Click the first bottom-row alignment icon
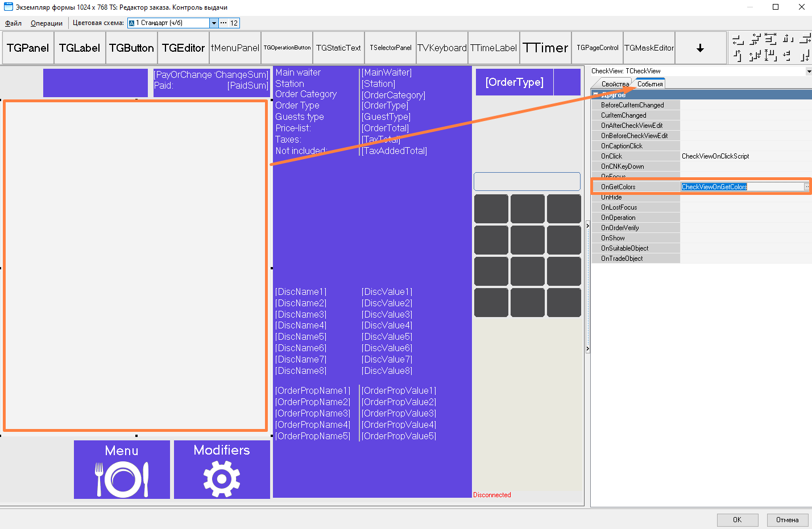 [x=738, y=56]
